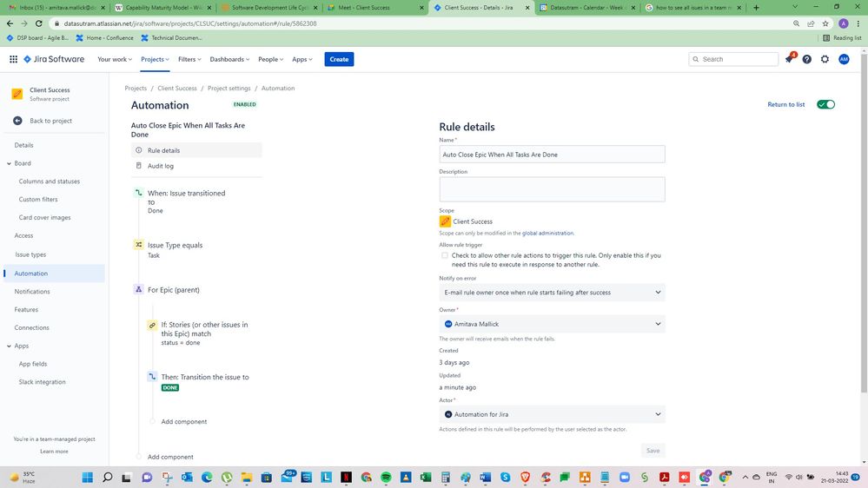Add component inside the Epic branch
The image size is (868, 488).
[184, 422]
